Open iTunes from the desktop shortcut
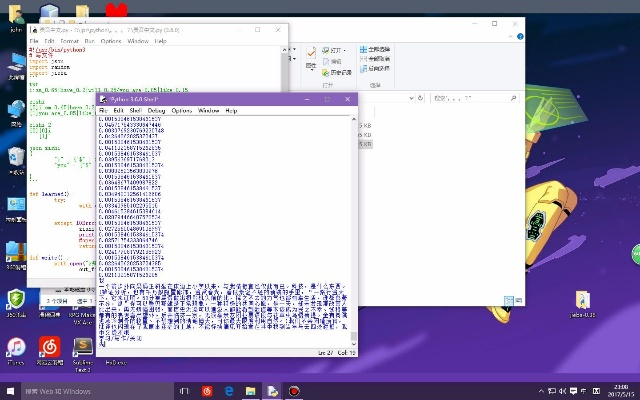Screen dimensions: 640x400 [x=16, y=350]
